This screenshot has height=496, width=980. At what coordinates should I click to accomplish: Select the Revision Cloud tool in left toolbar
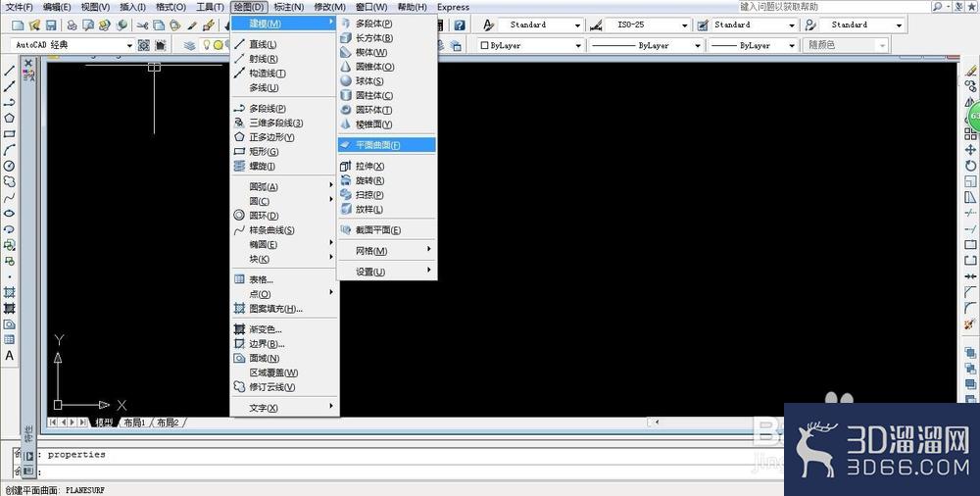tap(9, 181)
